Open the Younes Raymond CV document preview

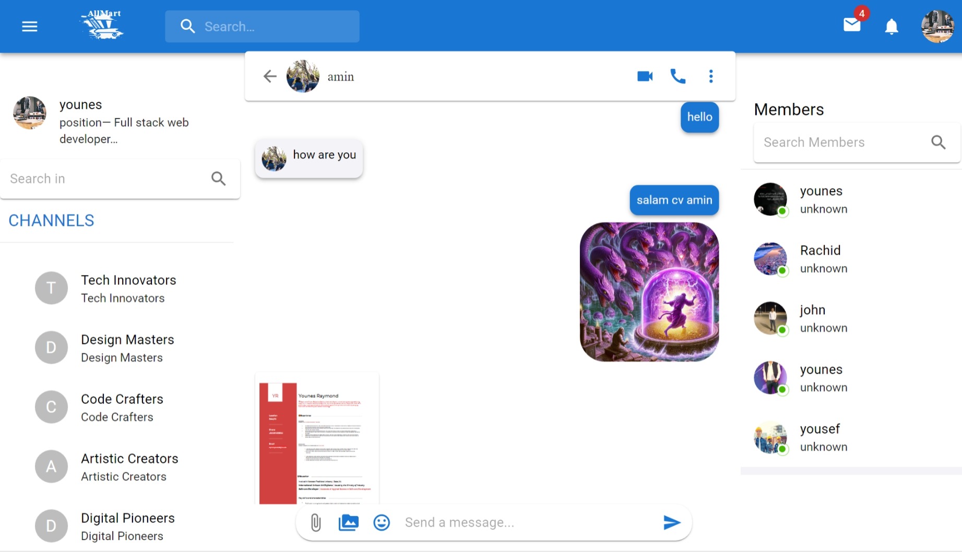click(317, 438)
